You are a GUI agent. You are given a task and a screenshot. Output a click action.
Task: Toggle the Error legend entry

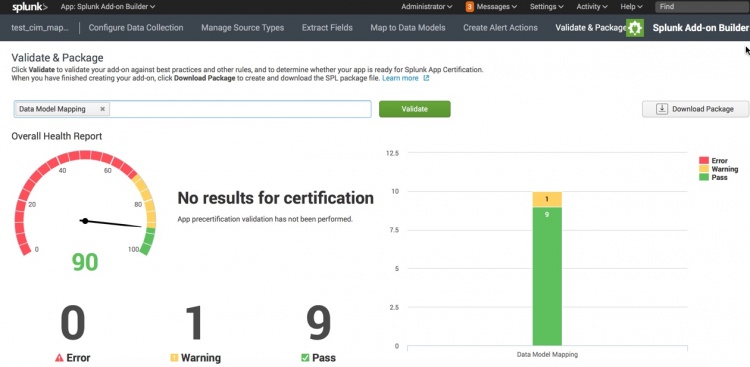click(x=713, y=161)
